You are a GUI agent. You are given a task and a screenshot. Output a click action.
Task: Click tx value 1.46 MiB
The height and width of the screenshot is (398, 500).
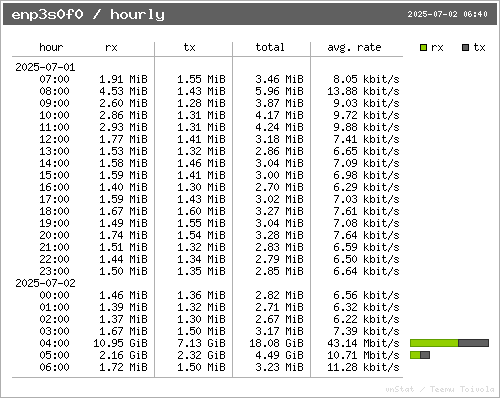tap(201, 163)
